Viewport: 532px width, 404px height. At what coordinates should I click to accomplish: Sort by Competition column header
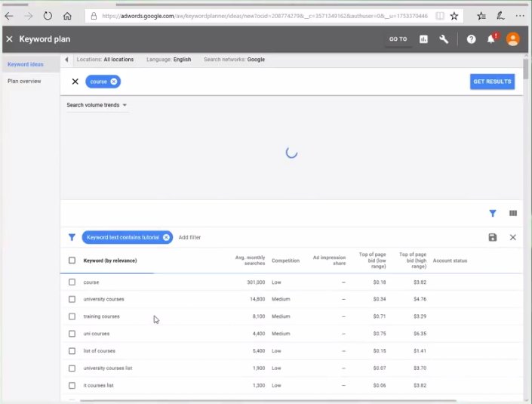click(286, 261)
